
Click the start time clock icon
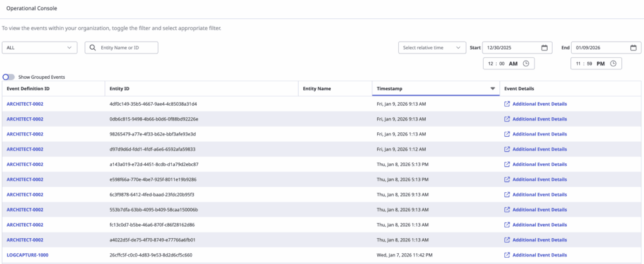pos(526,63)
